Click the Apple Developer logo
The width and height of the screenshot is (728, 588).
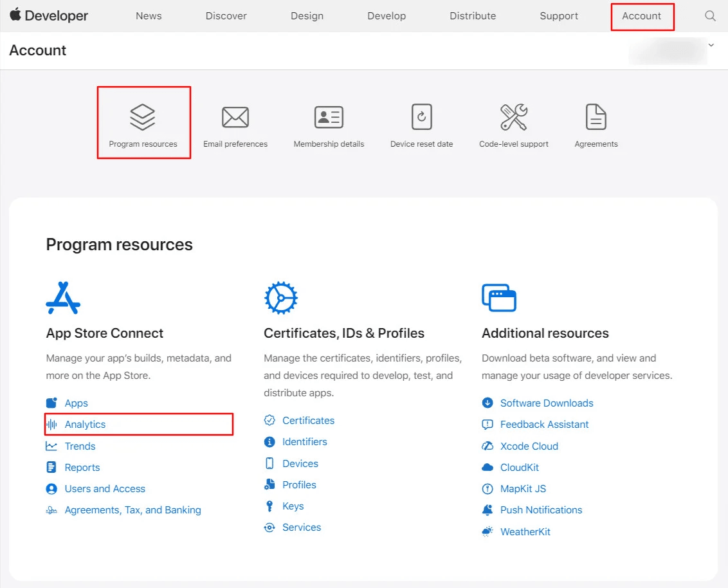tap(49, 15)
